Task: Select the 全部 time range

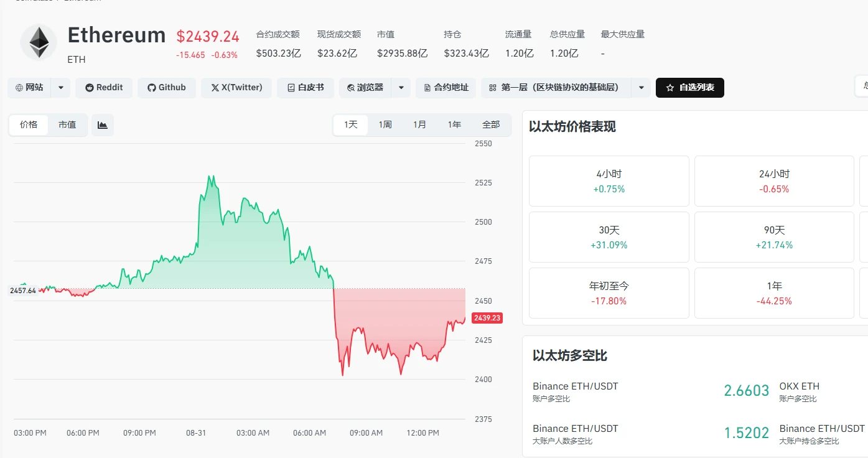Action: (x=491, y=125)
